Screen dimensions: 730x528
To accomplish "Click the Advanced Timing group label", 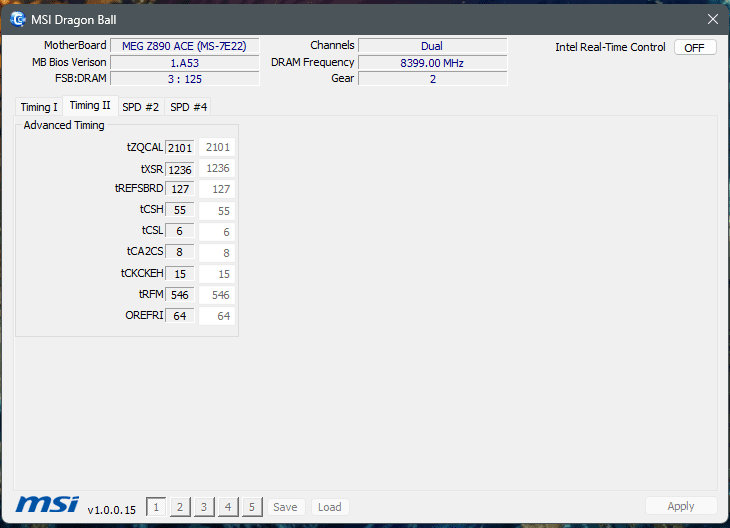I will (64, 125).
